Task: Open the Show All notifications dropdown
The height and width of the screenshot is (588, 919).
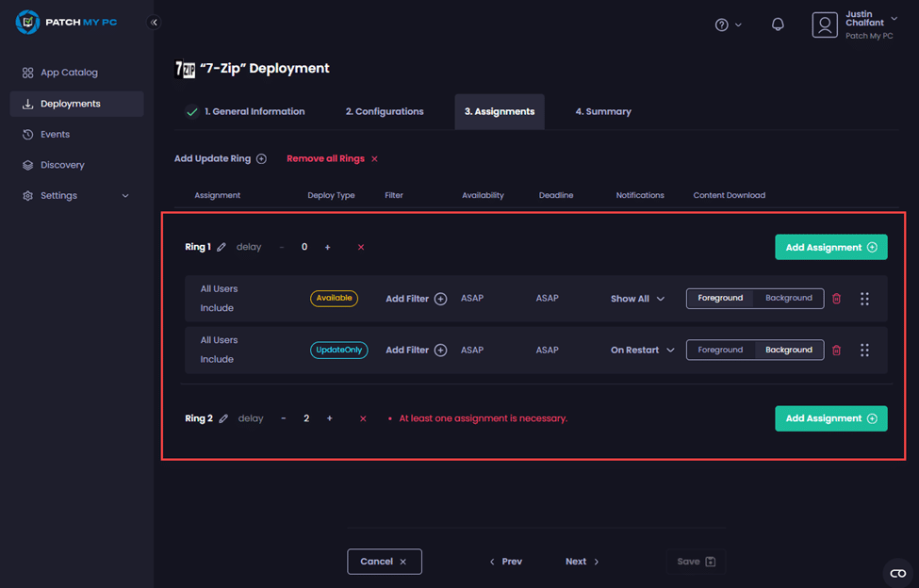Action: pyautogui.click(x=637, y=299)
